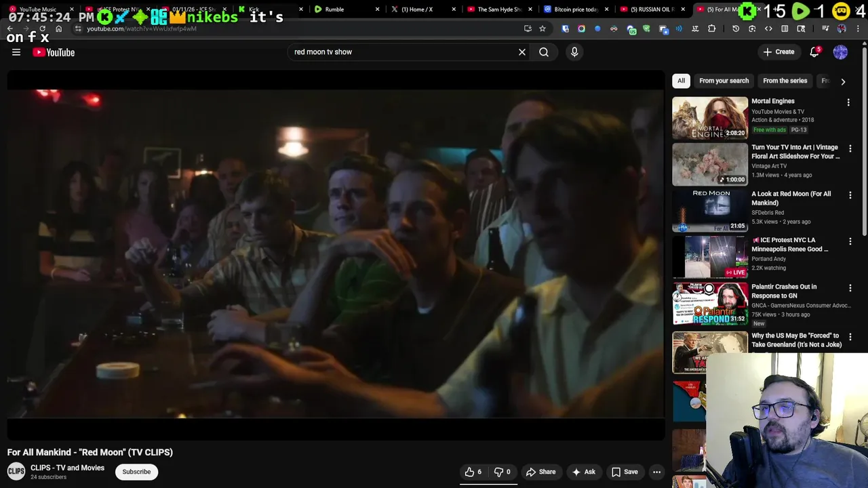Dislike the video with thumbs down
This screenshot has width=868, height=488.
coord(502,472)
